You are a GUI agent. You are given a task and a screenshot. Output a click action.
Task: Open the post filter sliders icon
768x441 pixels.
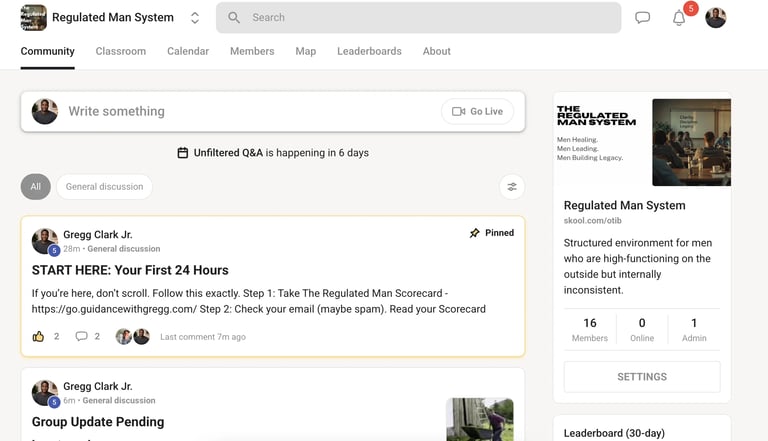coord(512,187)
